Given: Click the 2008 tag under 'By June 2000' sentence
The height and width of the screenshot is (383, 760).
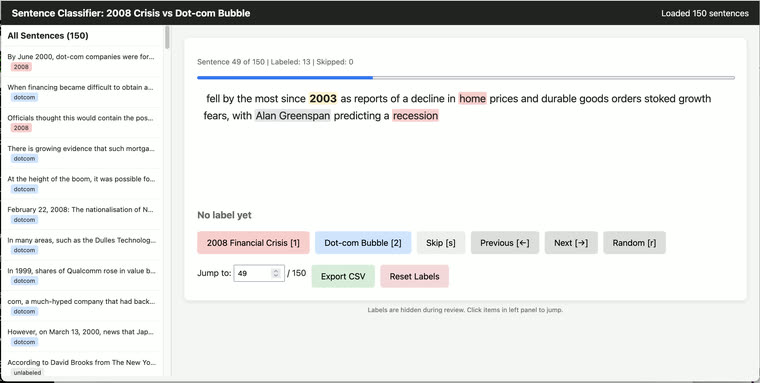Looking at the screenshot, I should (x=21, y=67).
